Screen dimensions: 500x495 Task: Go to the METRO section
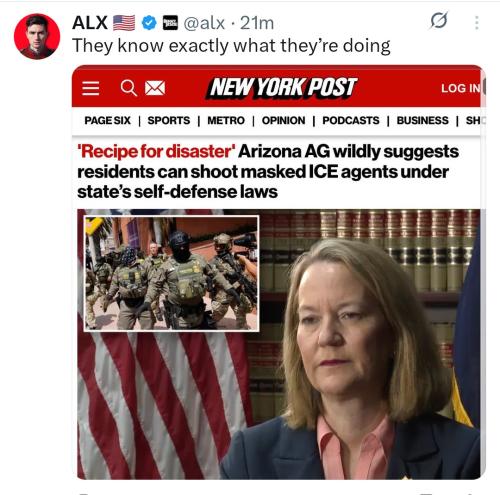226,120
